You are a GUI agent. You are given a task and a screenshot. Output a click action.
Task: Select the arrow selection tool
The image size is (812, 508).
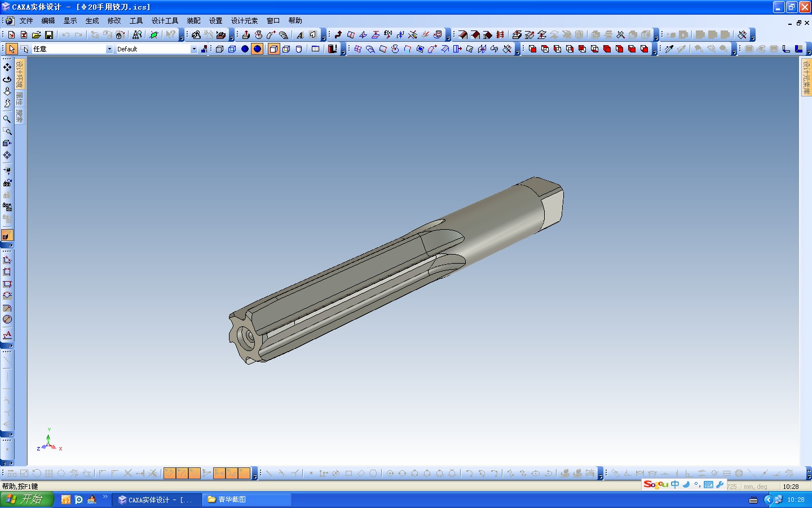tap(12, 49)
